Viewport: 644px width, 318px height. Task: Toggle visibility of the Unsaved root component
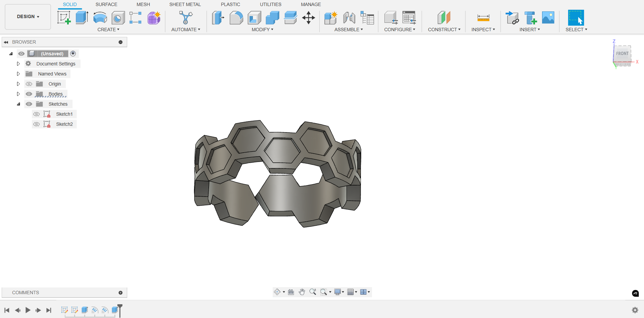(21, 54)
